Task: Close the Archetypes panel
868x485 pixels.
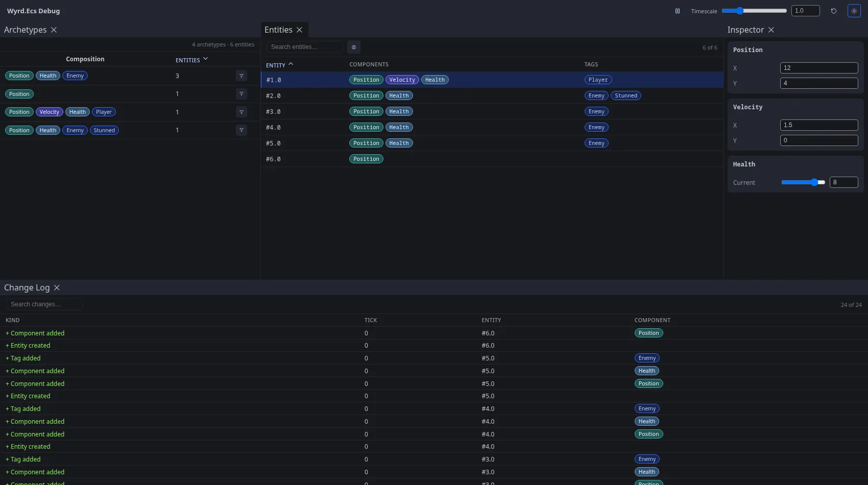Action: tap(54, 30)
